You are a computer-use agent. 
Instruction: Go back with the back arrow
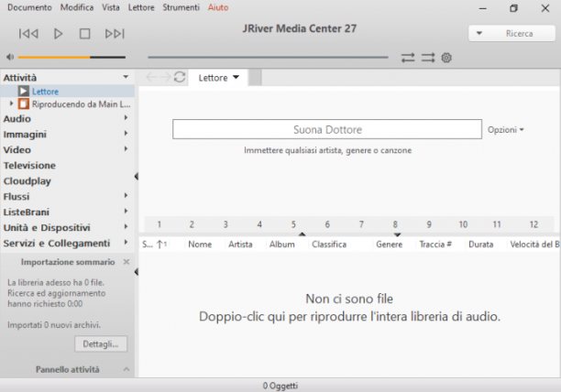[151, 77]
